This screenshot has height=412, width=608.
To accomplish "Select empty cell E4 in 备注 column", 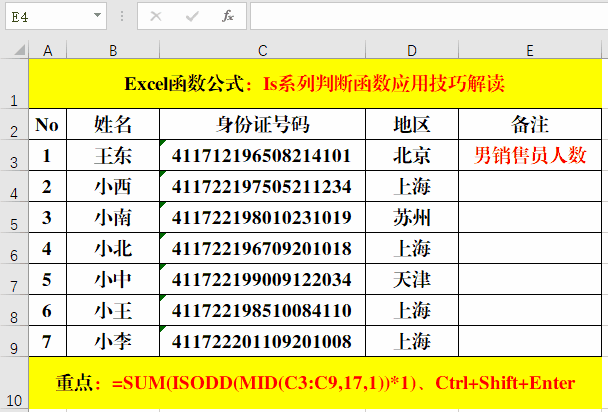I will 530,186.
